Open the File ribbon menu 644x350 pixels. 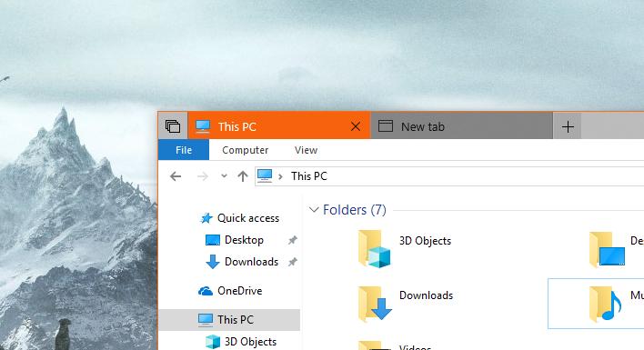pos(184,150)
